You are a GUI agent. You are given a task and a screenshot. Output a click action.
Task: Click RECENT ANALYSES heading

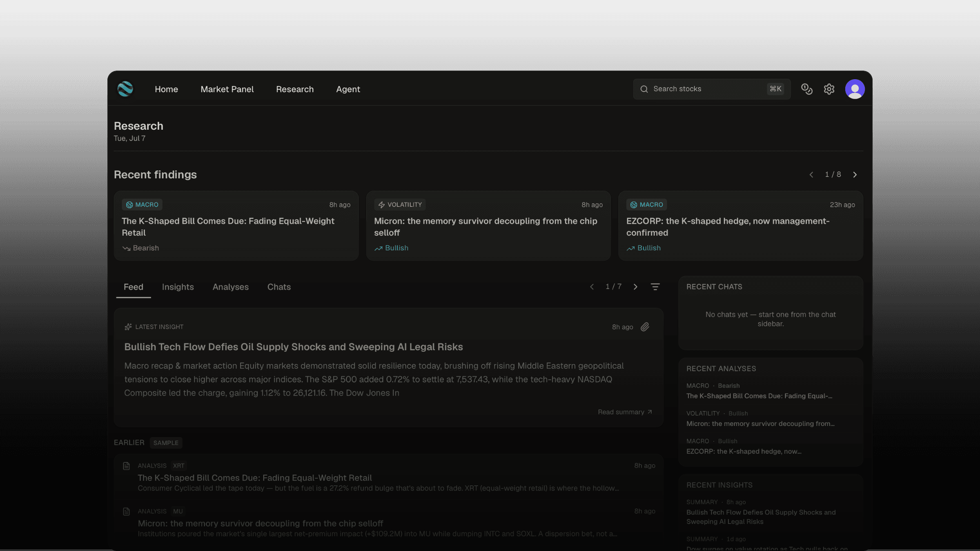[721, 369]
